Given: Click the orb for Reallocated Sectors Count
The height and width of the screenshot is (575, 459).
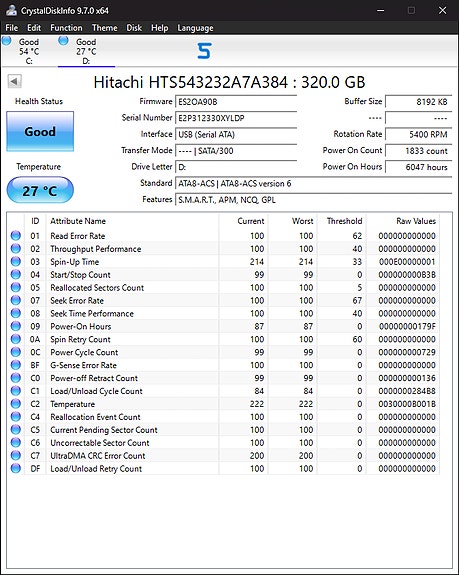Looking at the screenshot, I should 16,288.
